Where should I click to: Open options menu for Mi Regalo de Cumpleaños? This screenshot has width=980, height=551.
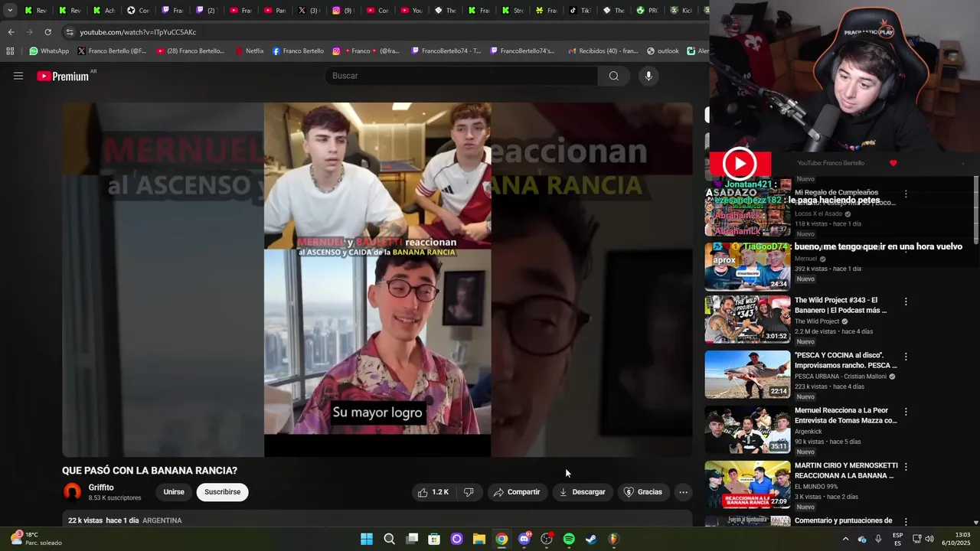[906, 194]
